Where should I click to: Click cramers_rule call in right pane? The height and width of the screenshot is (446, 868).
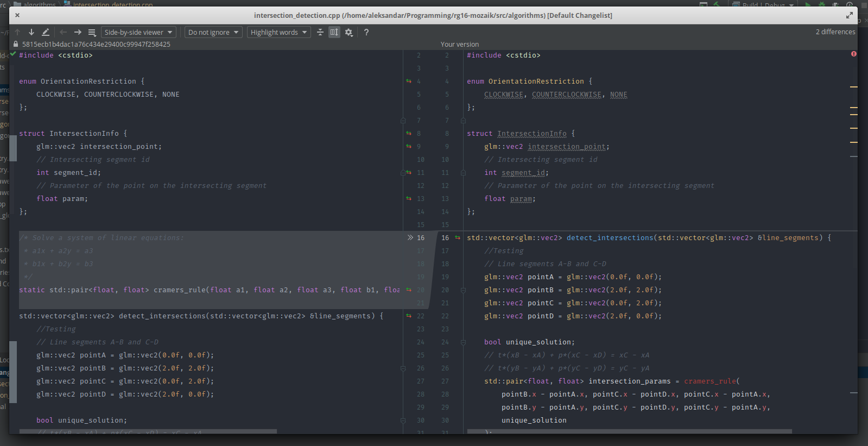coord(709,381)
